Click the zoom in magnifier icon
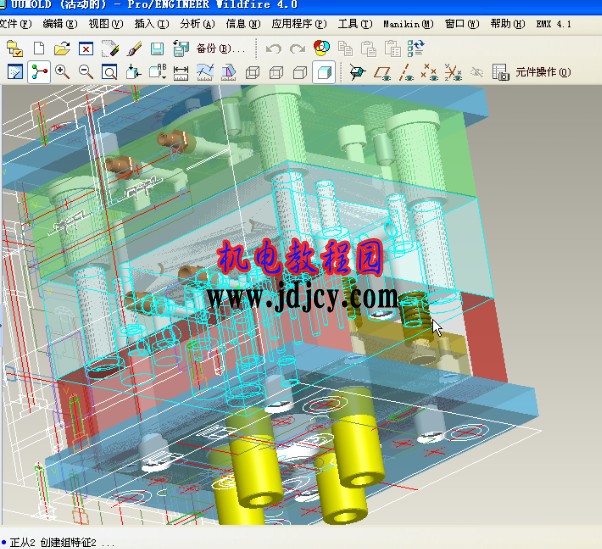This screenshot has width=602, height=549. click(62, 72)
